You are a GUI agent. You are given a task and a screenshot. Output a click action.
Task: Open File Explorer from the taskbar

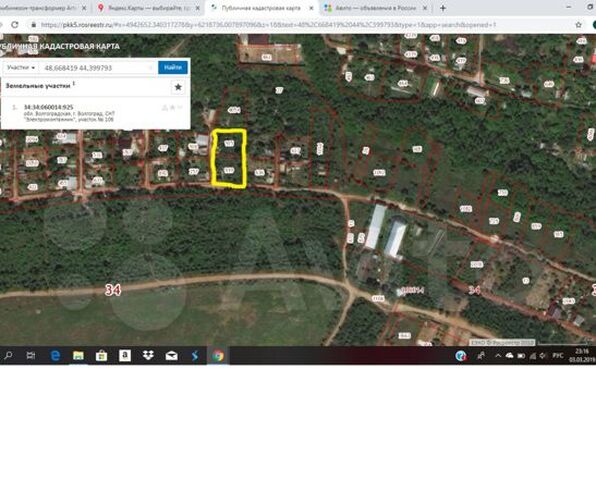pos(78,355)
